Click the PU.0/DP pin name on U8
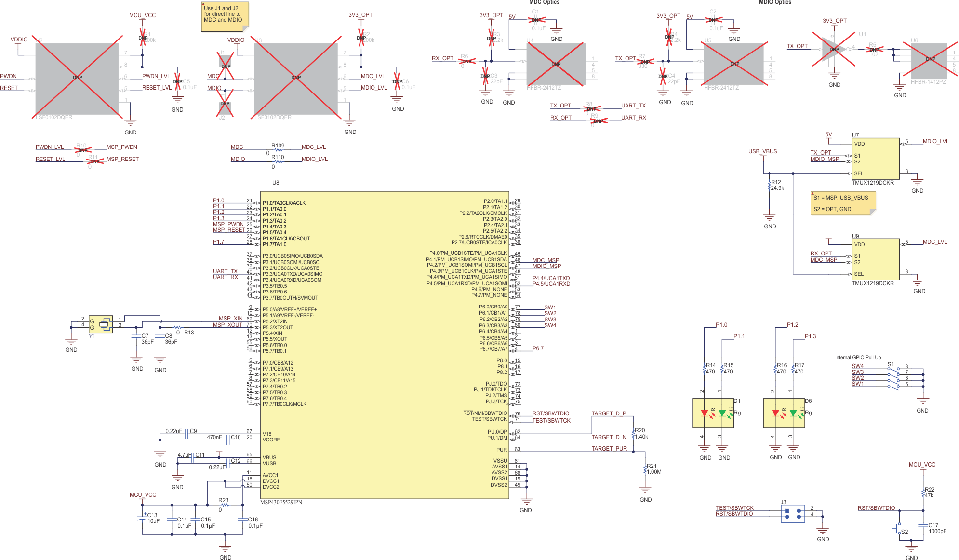 [497, 432]
